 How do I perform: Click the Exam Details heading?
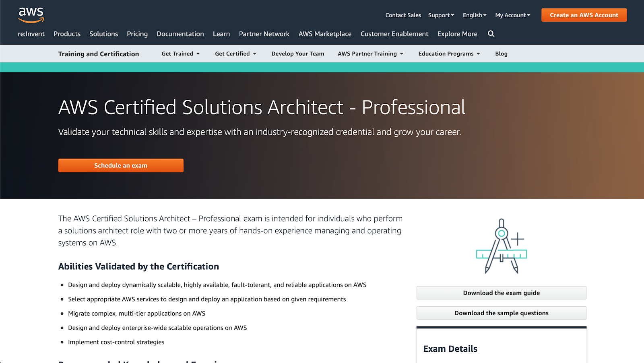[x=450, y=349]
